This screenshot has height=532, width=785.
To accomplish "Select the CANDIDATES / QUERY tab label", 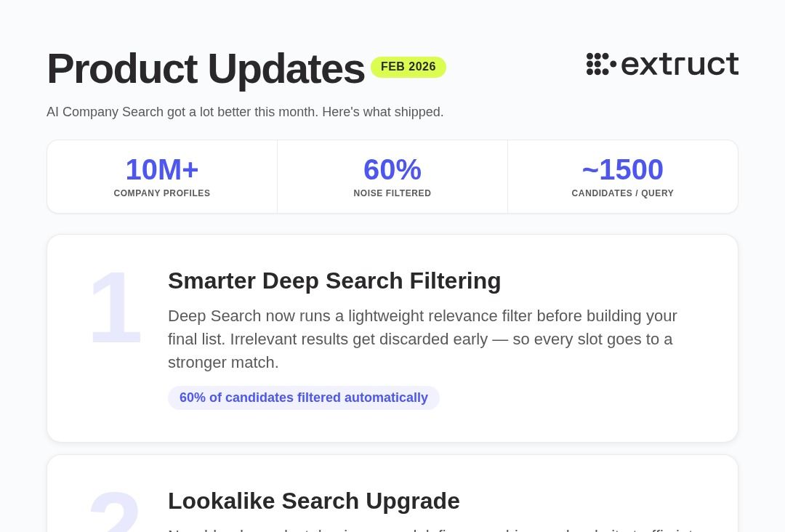I will (622, 193).
